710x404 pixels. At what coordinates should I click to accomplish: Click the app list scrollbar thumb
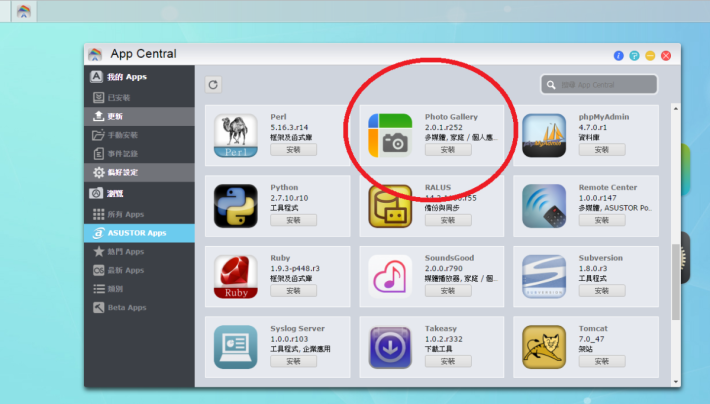[676, 282]
